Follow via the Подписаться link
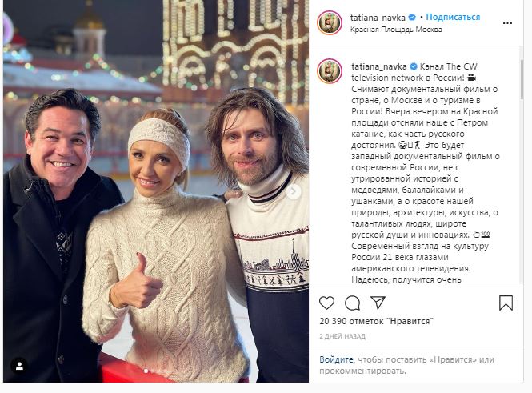The height and width of the screenshot is (393, 532). [453, 17]
